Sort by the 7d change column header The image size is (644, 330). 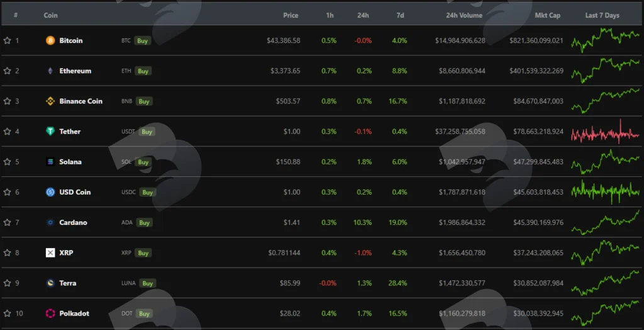click(401, 15)
